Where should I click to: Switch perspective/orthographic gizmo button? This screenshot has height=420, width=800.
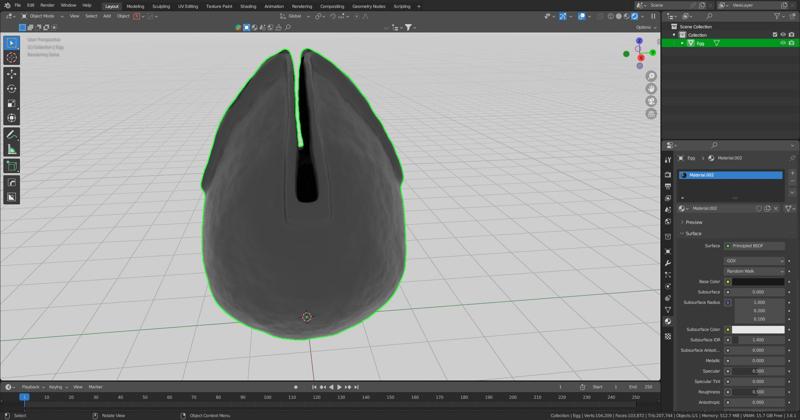651,114
